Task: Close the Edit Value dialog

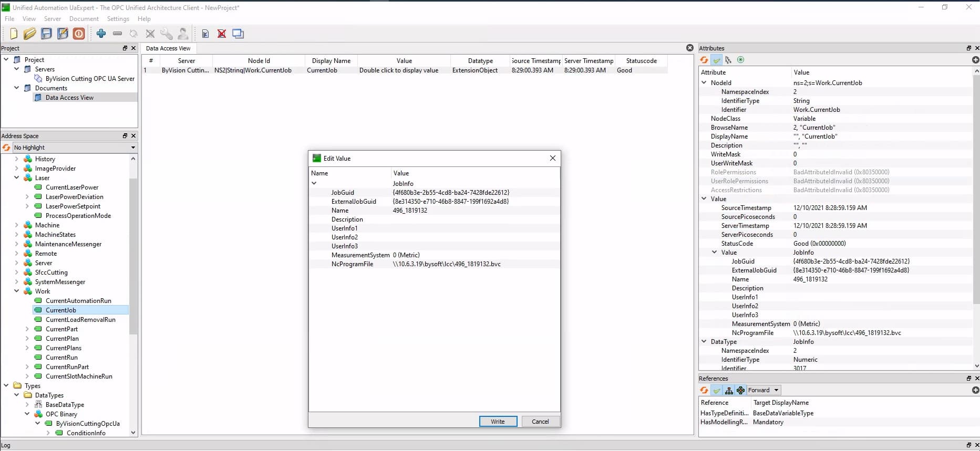Action: click(552, 158)
